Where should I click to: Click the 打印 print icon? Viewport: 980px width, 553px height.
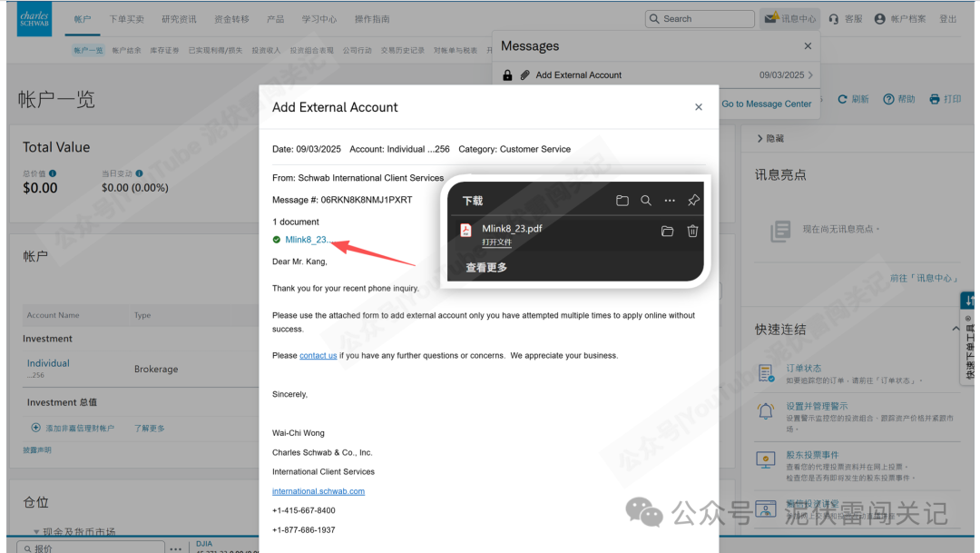pyautogui.click(x=935, y=99)
